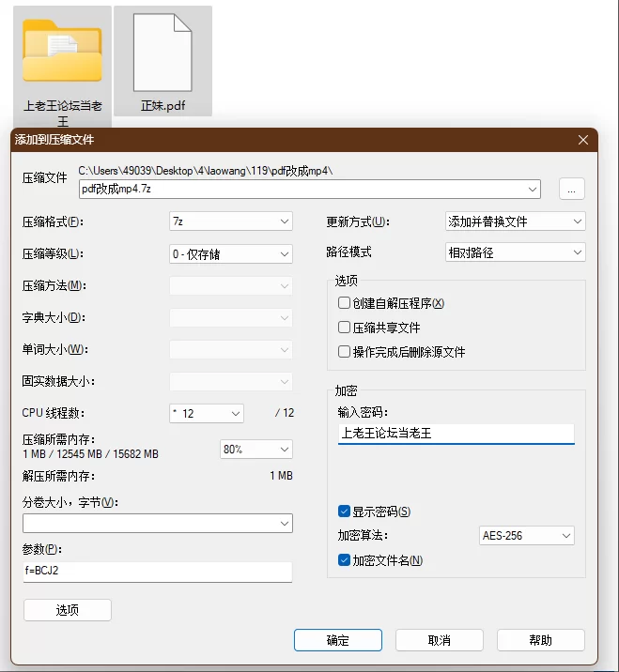Open the archive name history dropdown arrow
This screenshot has width=619, height=672.
tap(533, 189)
